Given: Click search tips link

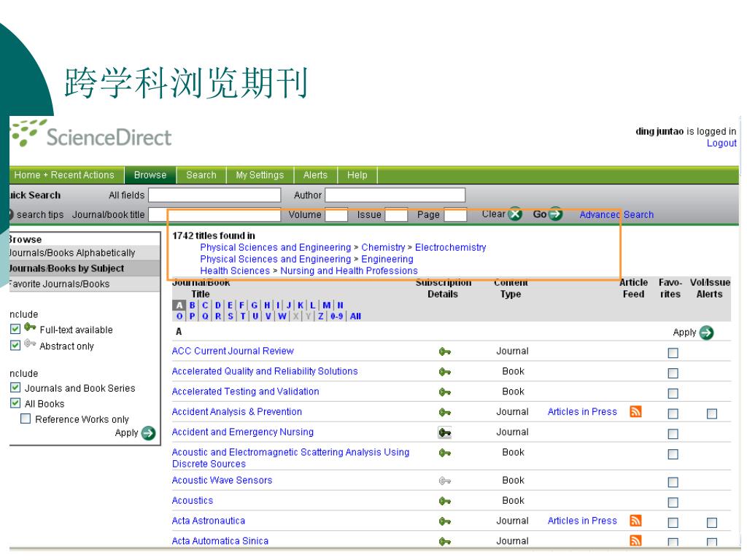Looking at the screenshot, I should [40, 215].
